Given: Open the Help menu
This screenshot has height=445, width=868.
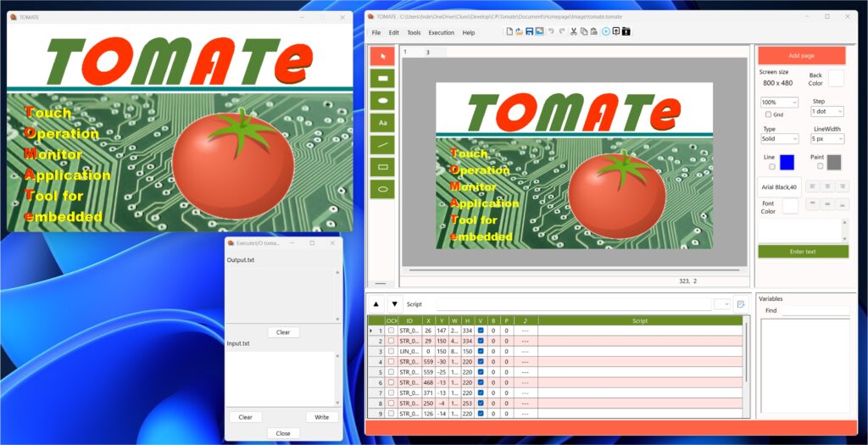Looking at the screenshot, I should click(468, 33).
